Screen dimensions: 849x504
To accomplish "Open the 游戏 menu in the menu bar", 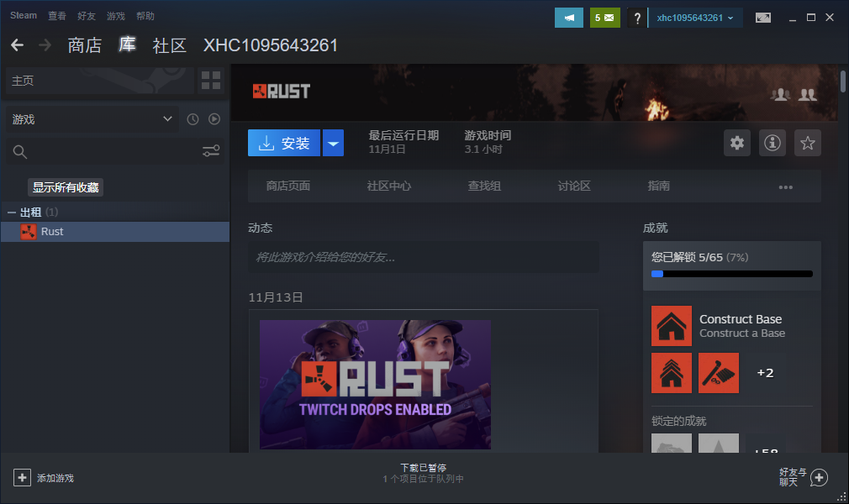I will click(116, 16).
